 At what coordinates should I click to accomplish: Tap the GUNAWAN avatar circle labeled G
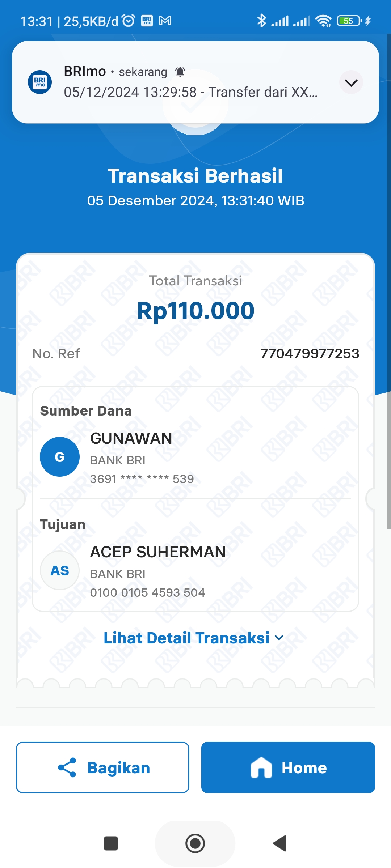coord(60,457)
